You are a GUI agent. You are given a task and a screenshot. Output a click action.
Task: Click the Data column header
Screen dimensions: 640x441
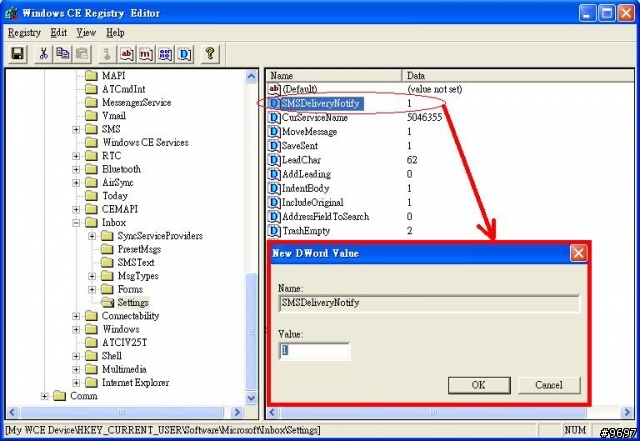[518, 76]
